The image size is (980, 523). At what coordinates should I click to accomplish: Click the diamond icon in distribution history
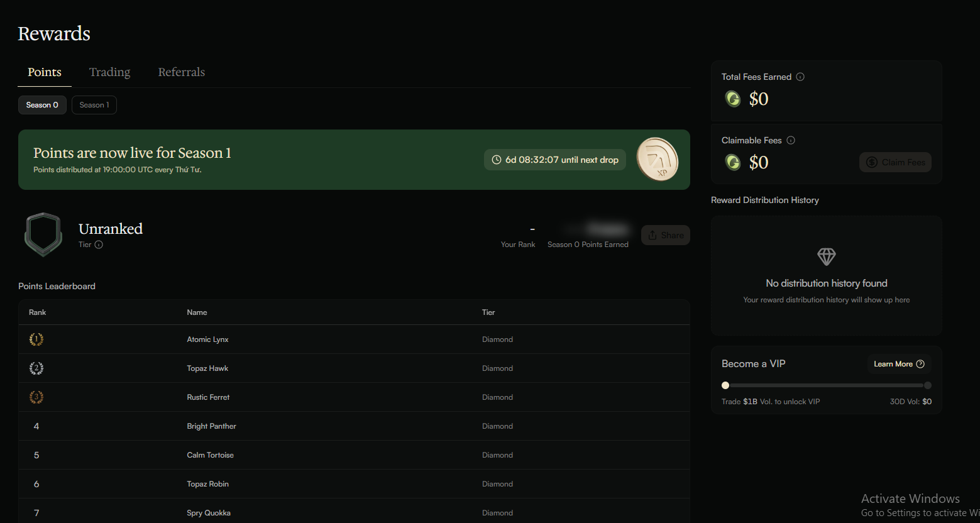pos(826,256)
